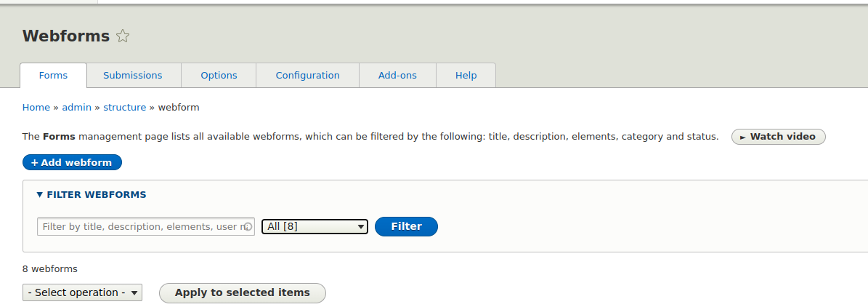This screenshot has width=868, height=307.
Task: Follow the Home breadcrumb link
Action: (36, 108)
